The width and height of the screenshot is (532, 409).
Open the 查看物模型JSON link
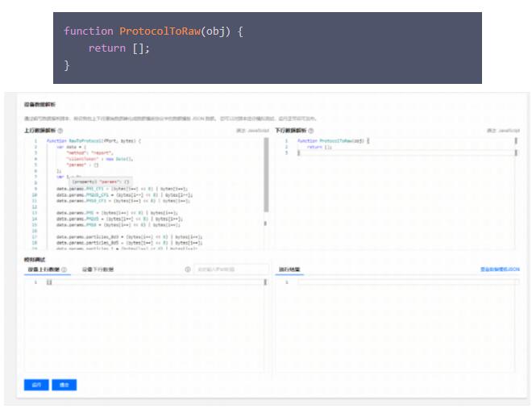click(500, 269)
